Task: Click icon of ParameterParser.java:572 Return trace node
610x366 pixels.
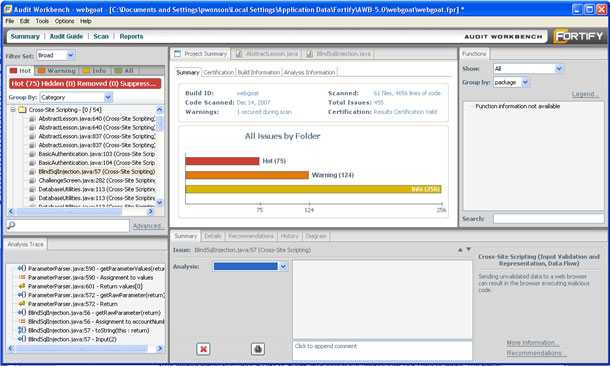Action: (22, 304)
